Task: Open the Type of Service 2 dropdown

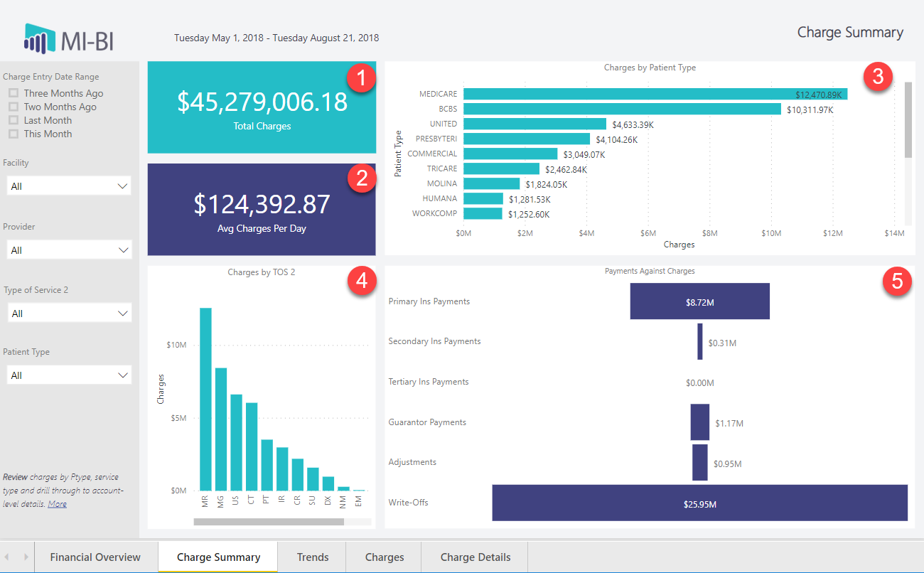Action: [x=69, y=313]
